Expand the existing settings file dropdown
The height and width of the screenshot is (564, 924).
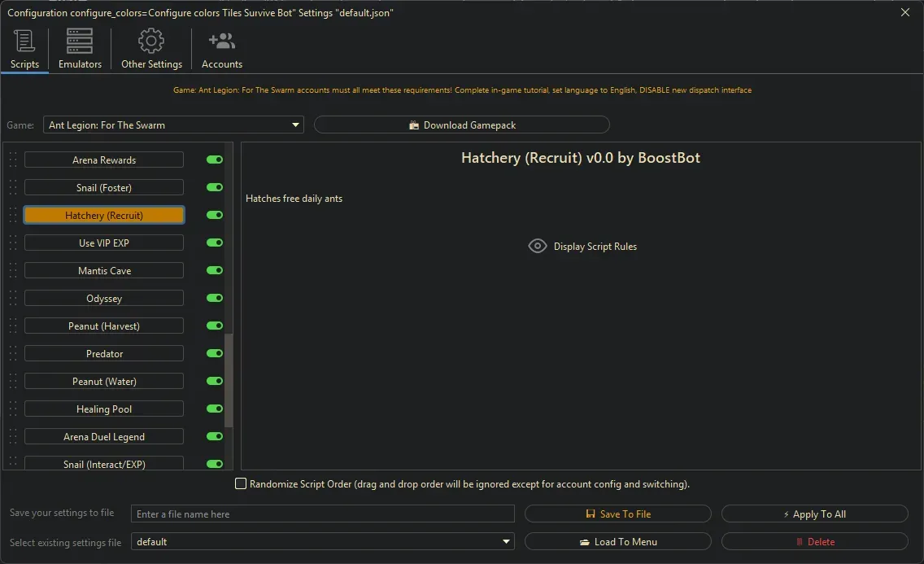tap(322, 541)
